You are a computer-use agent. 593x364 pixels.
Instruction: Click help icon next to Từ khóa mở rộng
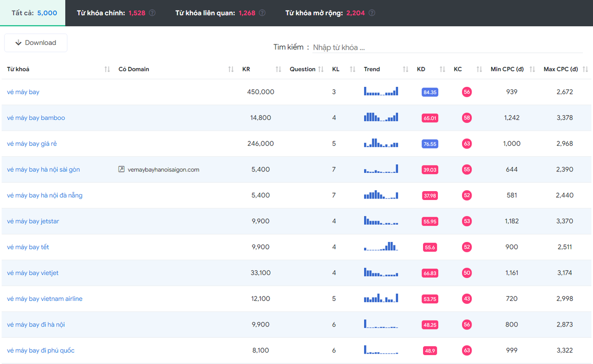tap(372, 13)
